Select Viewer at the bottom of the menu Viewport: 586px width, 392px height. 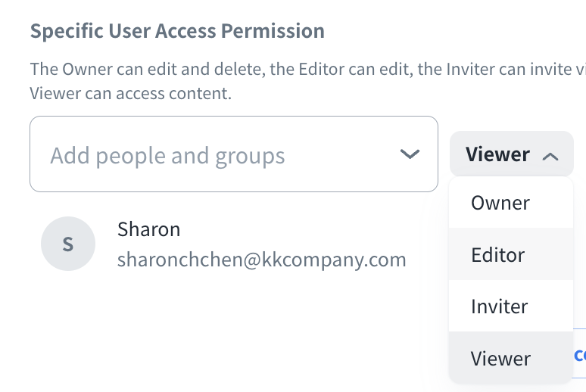click(x=500, y=358)
